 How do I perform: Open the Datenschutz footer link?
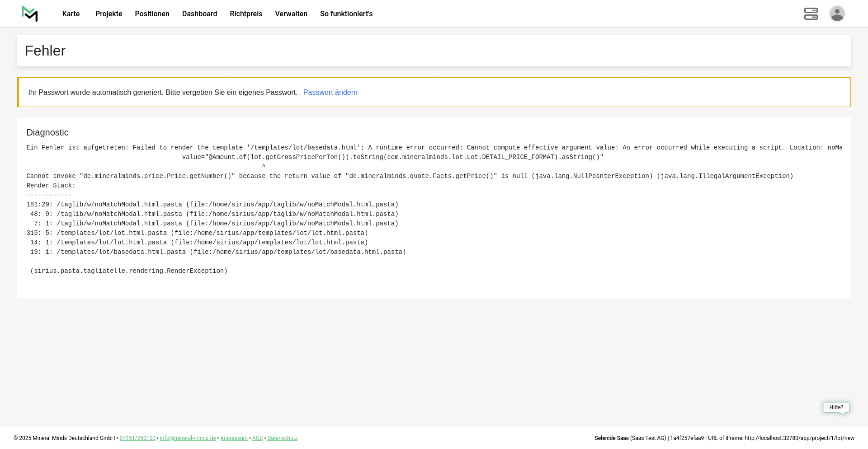coord(282,438)
